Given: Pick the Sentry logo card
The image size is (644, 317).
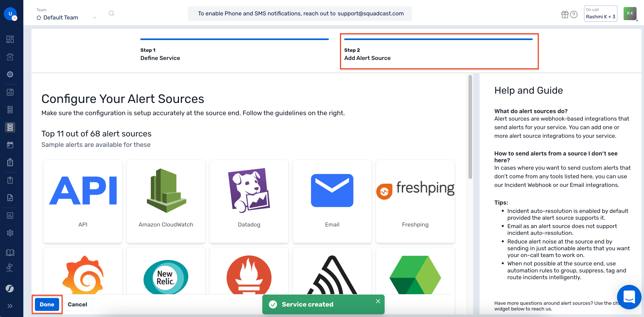Looking at the screenshot, I should pyautogui.click(x=332, y=271).
